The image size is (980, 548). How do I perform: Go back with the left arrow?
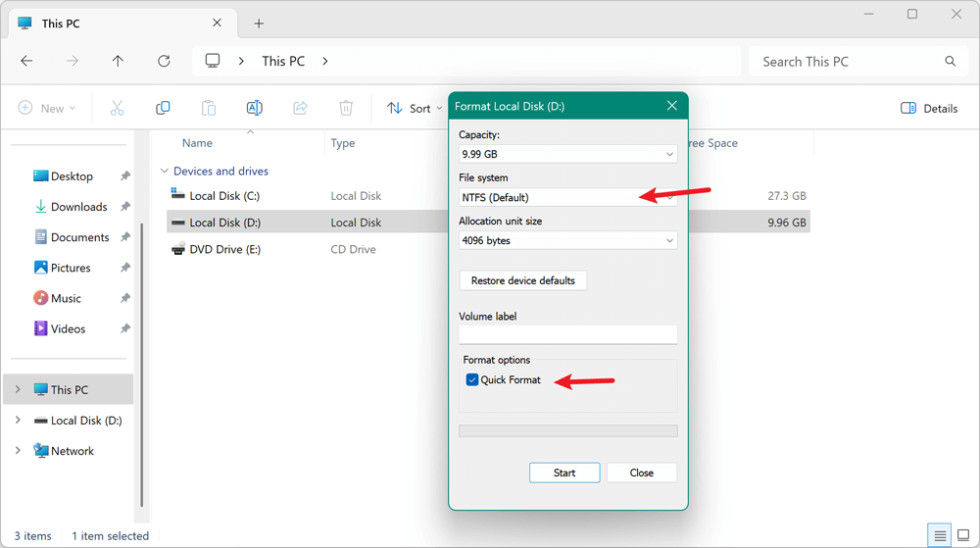click(26, 61)
